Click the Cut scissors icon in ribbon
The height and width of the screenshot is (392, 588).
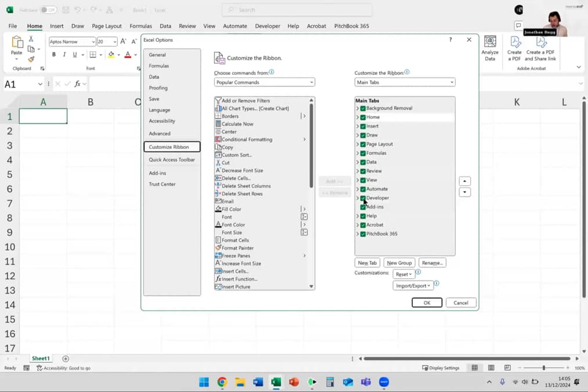tap(31, 39)
